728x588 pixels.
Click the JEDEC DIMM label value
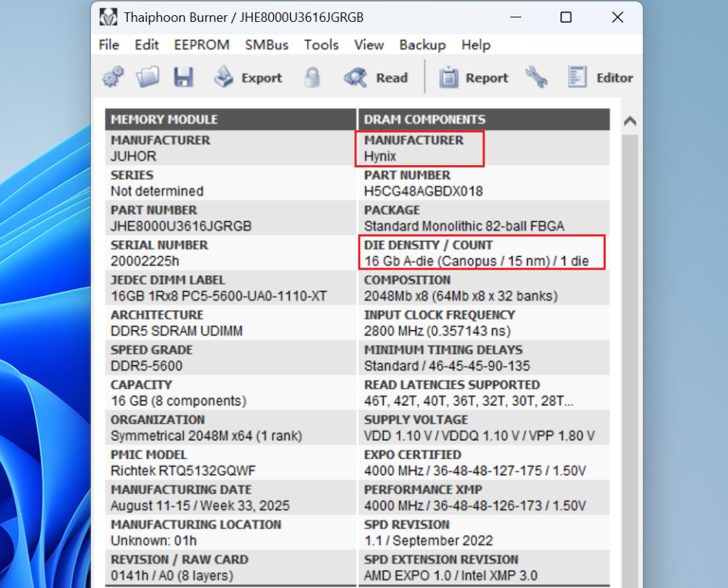(x=218, y=296)
